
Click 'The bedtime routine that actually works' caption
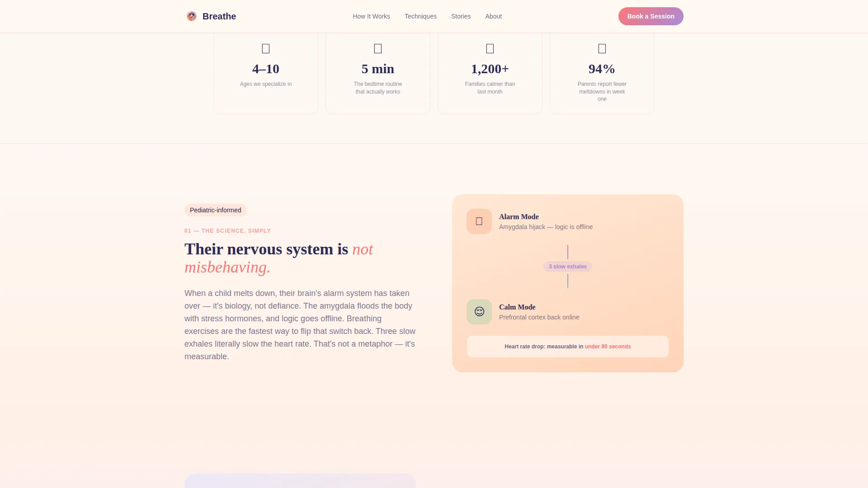pos(378,88)
